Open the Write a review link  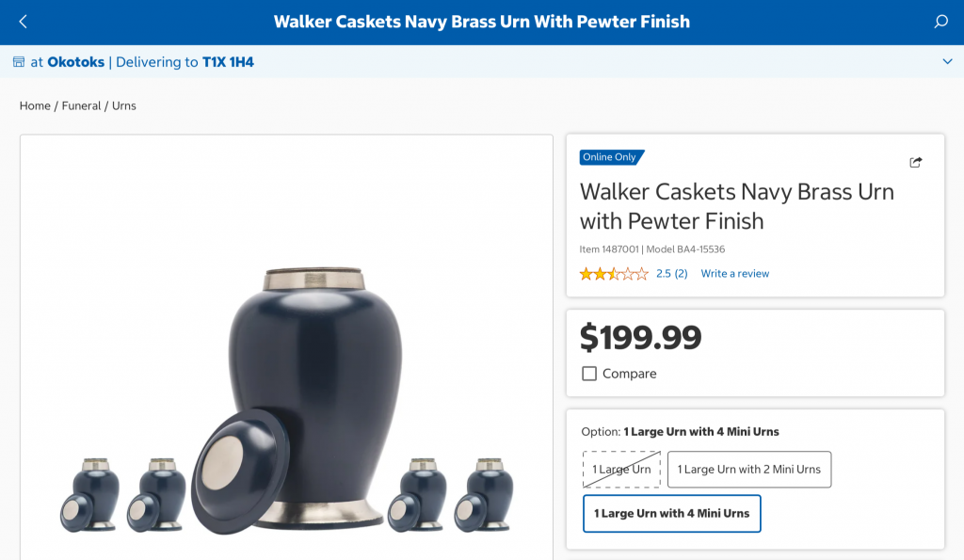click(734, 274)
